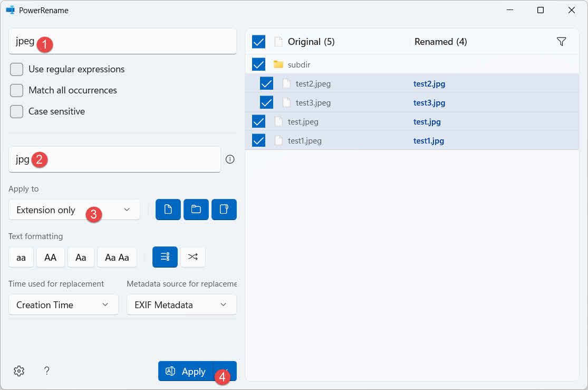The height and width of the screenshot is (390, 588).
Task: Maximize the PowerRename window
Action: 541,10
